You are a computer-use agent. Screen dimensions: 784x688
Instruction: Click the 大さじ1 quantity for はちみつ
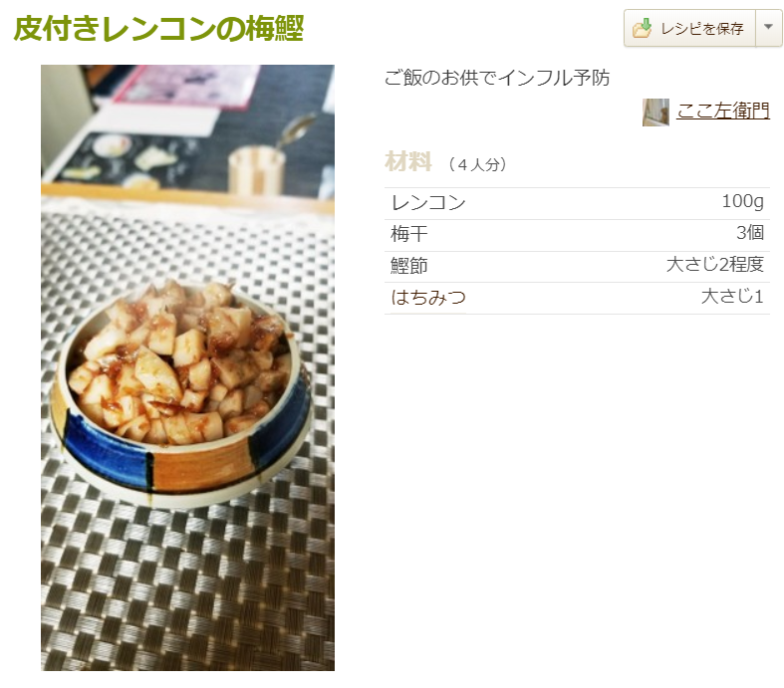732,297
